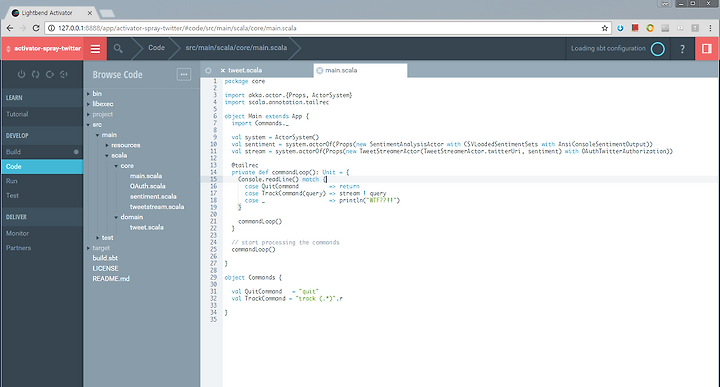Image resolution: width=720 pixels, height=387 pixels.
Task: Expand the resources folder
Action: pyautogui.click(x=107, y=145)
